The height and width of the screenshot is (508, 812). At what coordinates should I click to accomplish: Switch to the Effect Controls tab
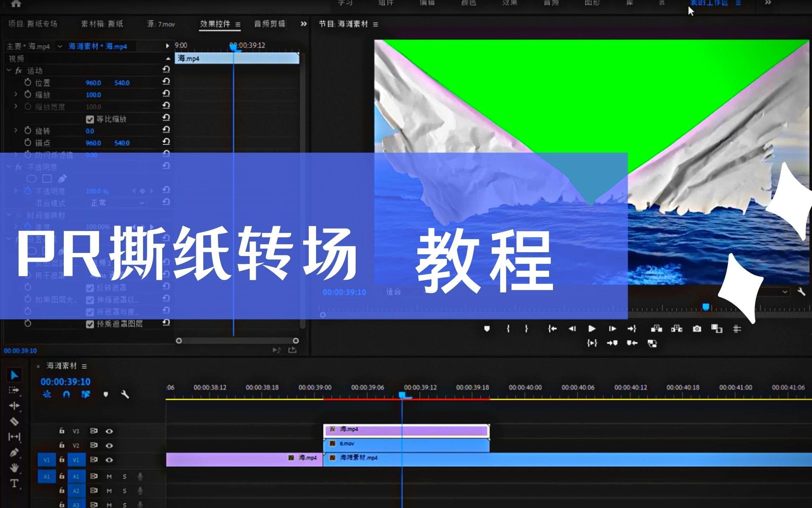tap(215, 24)
